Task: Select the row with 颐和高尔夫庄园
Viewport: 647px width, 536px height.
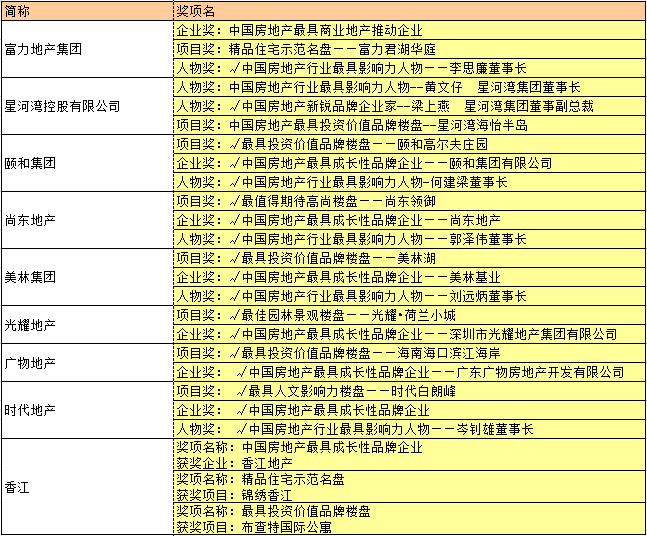Action: click(409, 144)
